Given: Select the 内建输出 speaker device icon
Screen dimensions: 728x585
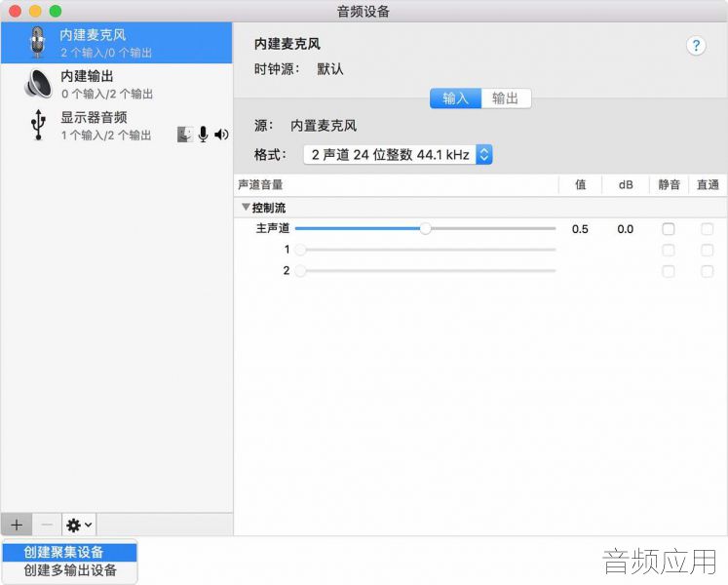Looking at the screenshot, I should (38, 84).
